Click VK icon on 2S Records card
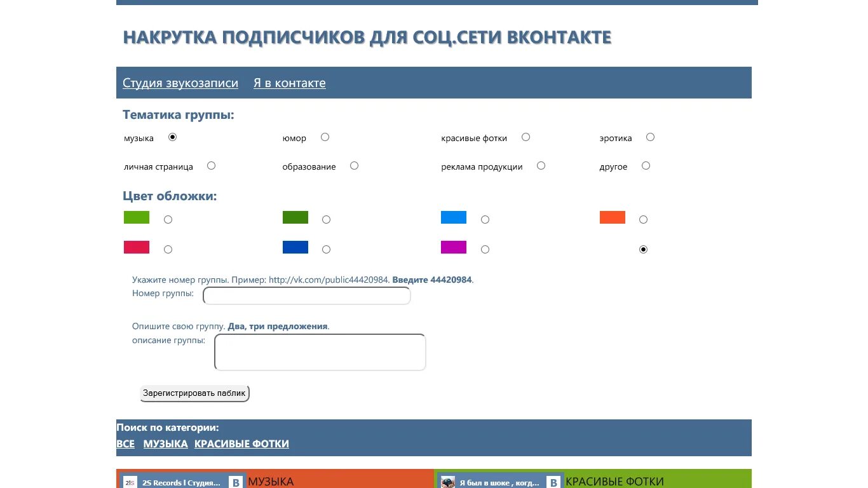 point(235,483)
